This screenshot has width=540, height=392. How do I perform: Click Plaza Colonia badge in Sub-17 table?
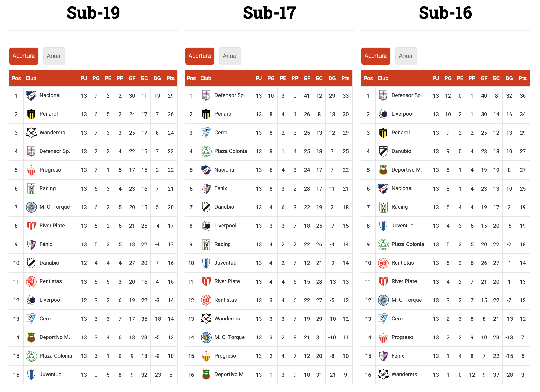(206, 151)
